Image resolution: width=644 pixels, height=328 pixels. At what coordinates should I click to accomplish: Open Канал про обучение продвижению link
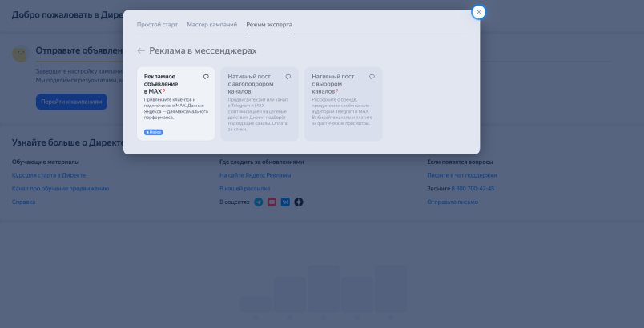60,189
